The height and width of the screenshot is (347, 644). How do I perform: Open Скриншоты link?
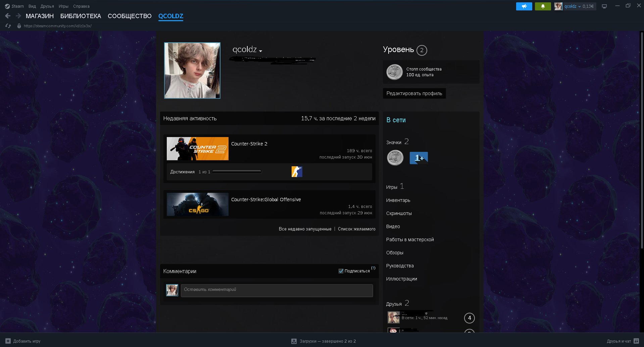399,213
